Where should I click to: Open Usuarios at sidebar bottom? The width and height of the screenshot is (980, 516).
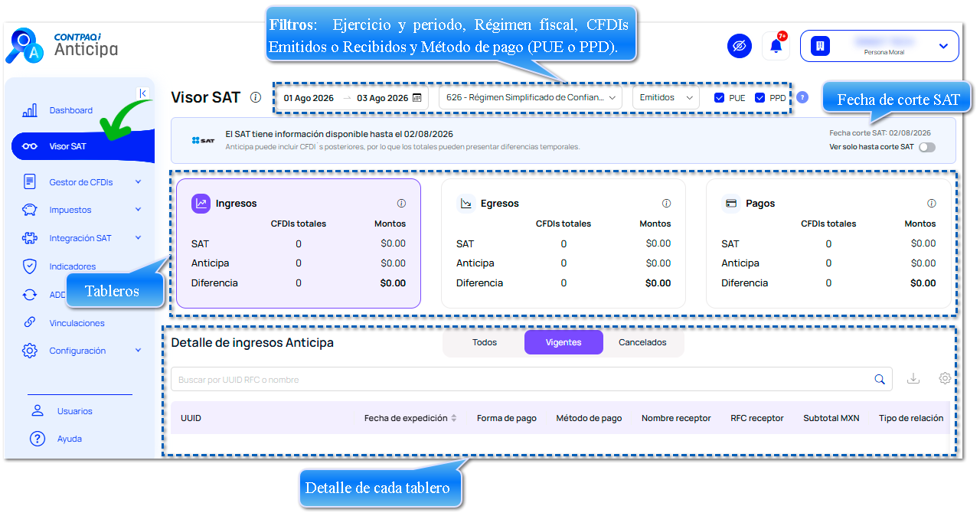click(74, 411)
